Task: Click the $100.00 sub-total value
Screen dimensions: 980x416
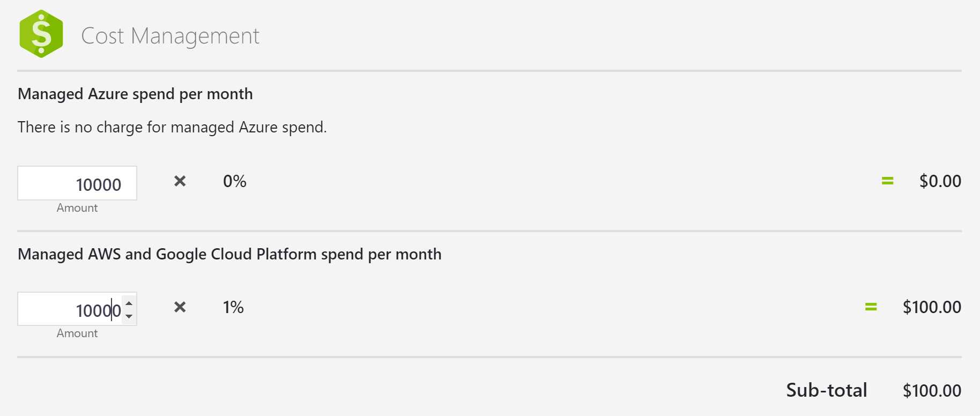Action: (932, 390)
